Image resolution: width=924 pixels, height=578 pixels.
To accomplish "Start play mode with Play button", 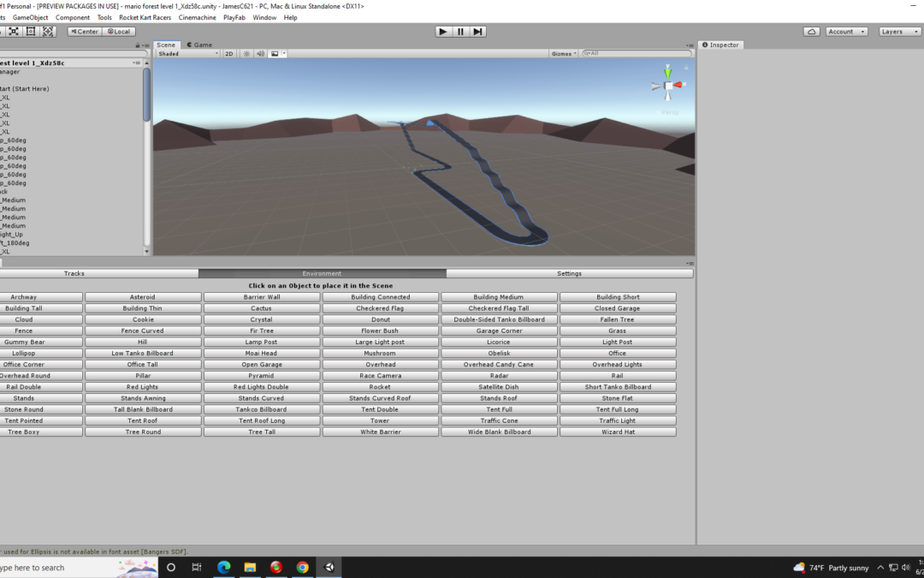I will tap(443, 32).
